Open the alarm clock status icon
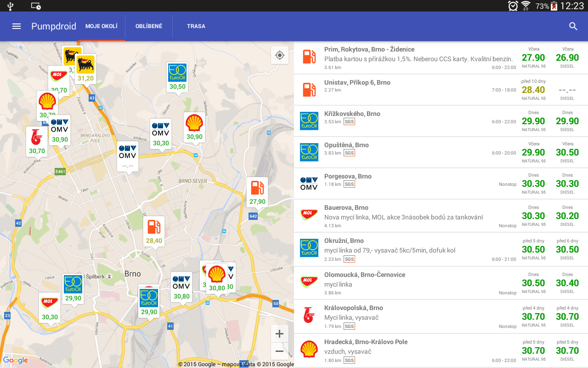 (x=513, y=6)
